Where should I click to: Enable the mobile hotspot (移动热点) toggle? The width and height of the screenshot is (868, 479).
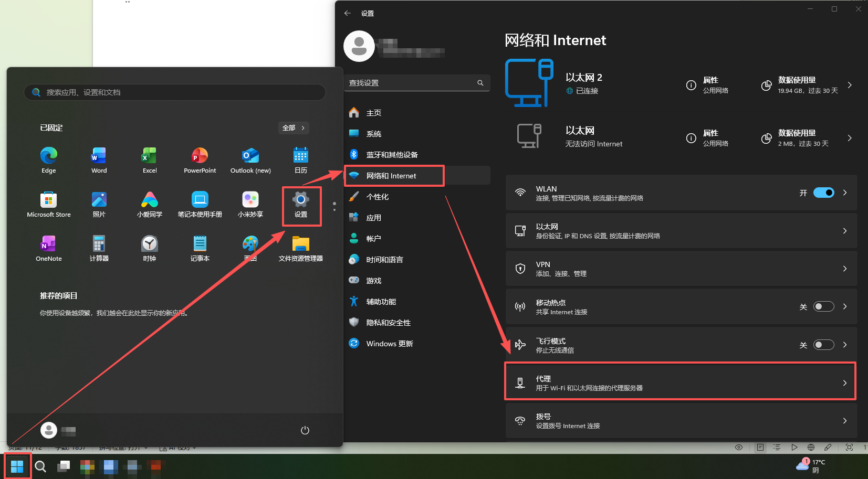(x=823, y=306)
